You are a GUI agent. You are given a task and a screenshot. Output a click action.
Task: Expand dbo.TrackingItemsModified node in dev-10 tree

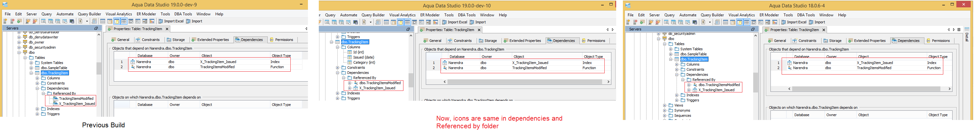click(x=350, y=83)
